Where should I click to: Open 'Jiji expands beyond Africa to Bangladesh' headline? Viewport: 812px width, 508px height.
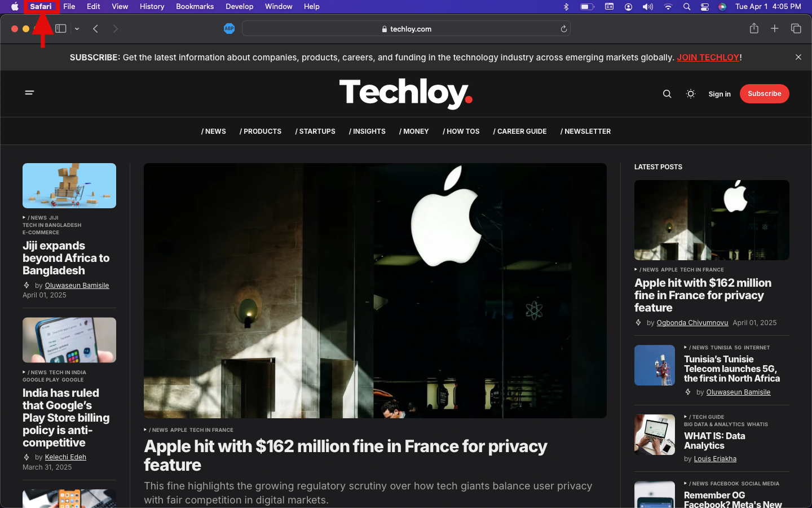[x=66, y=258]
